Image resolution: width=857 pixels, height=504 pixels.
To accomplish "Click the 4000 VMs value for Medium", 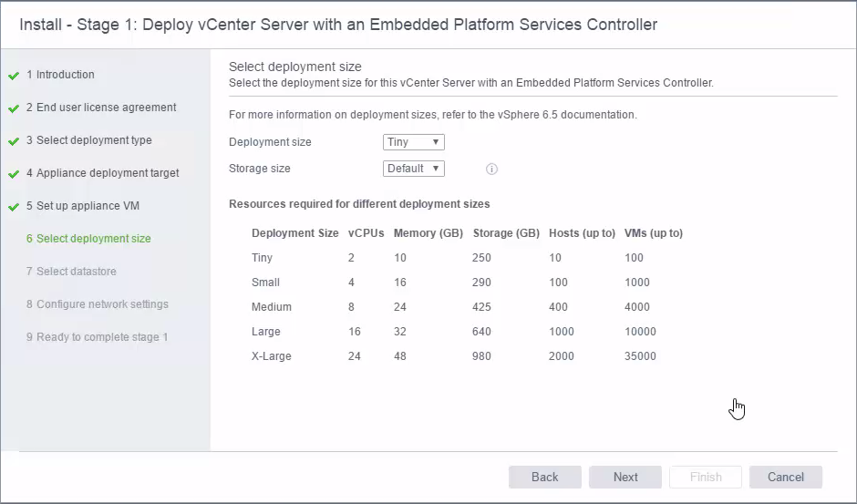I will (636, 306).
